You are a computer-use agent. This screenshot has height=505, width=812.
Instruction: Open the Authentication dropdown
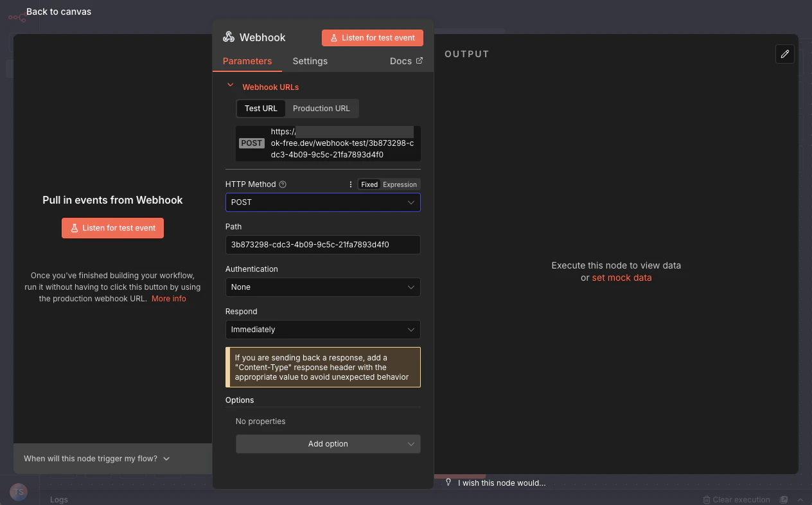(323, 287)
